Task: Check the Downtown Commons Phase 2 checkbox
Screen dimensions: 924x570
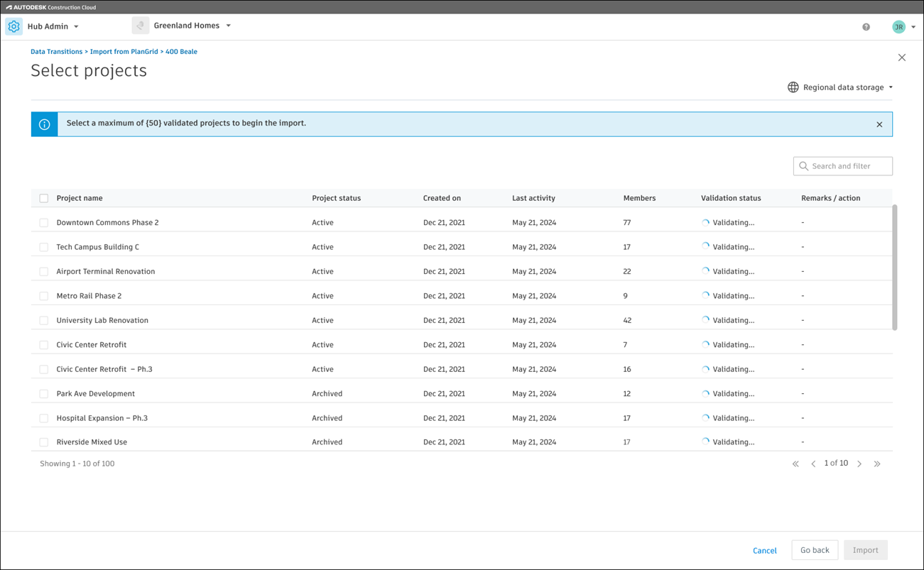Action: (44, 222)
